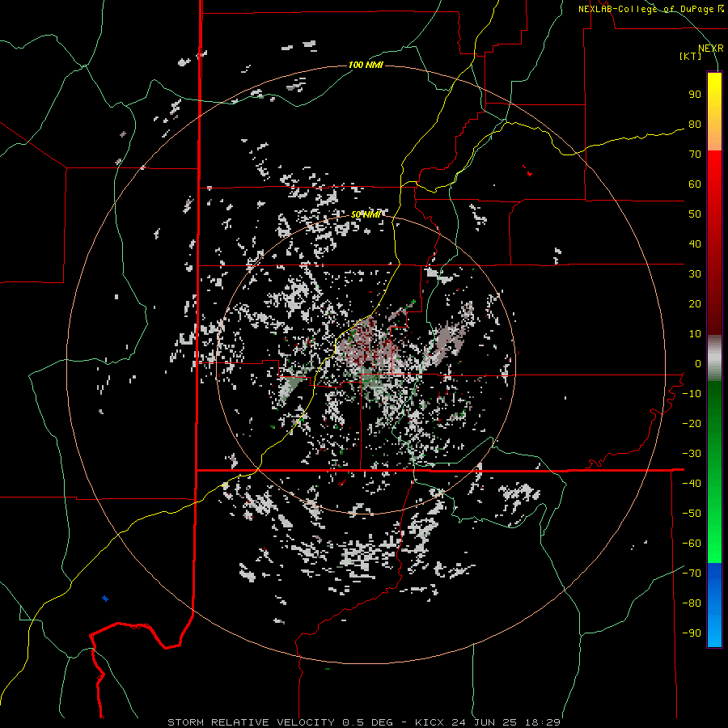Click the -40 value on the velocity scale

(x=692, y=484)
